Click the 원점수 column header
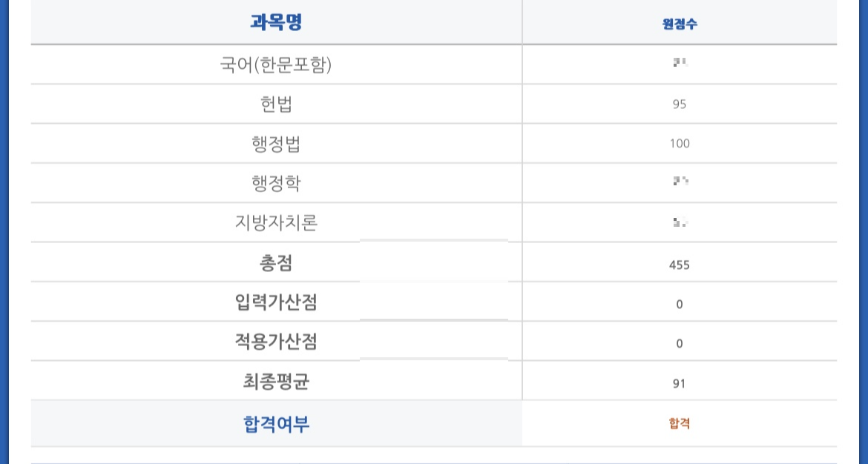Viewport: 868px width, 464px height. (680, 24)
